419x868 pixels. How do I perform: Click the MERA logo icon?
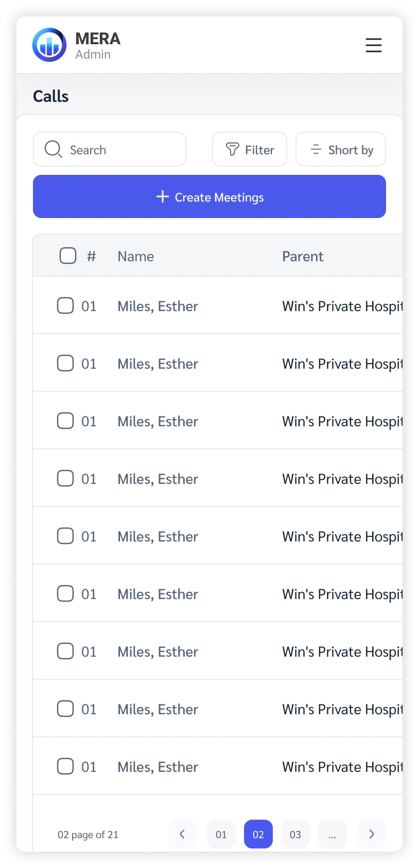coord(49,45)
